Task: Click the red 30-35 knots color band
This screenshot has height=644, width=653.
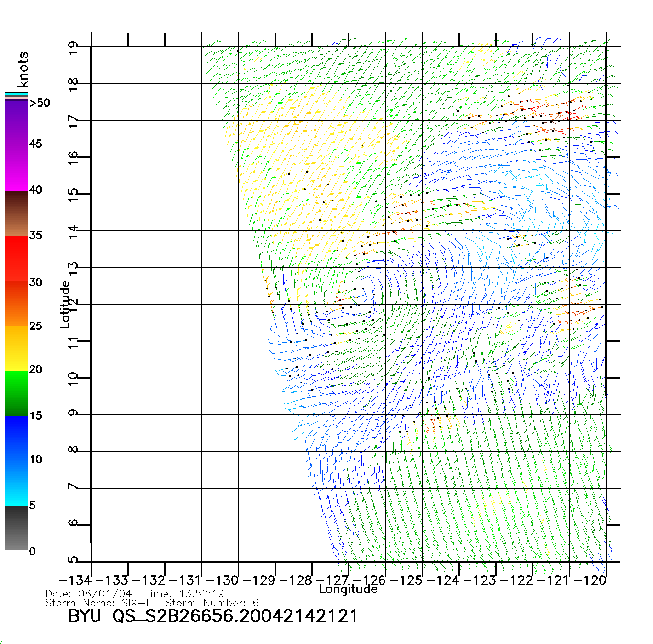Action: [16, 259]
